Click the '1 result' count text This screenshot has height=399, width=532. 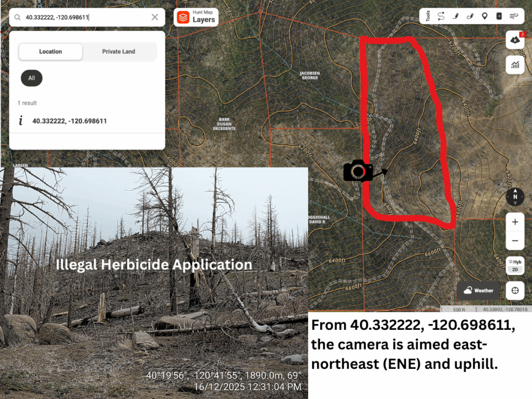[27, 103]
